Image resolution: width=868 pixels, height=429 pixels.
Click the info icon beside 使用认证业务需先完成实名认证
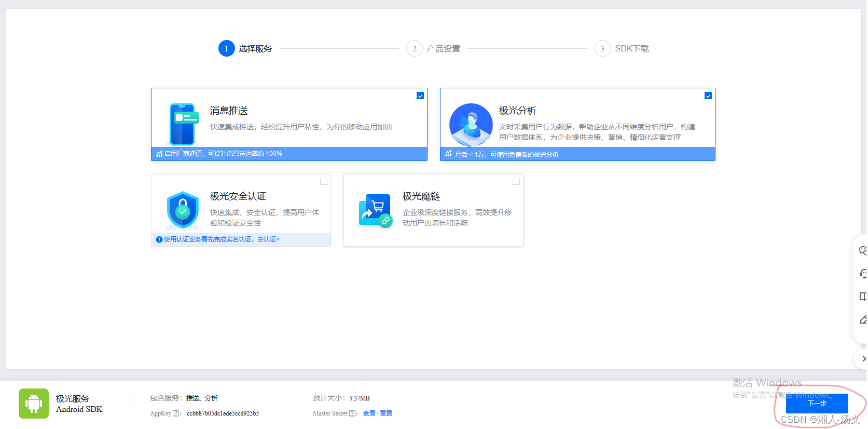(159, 239)
